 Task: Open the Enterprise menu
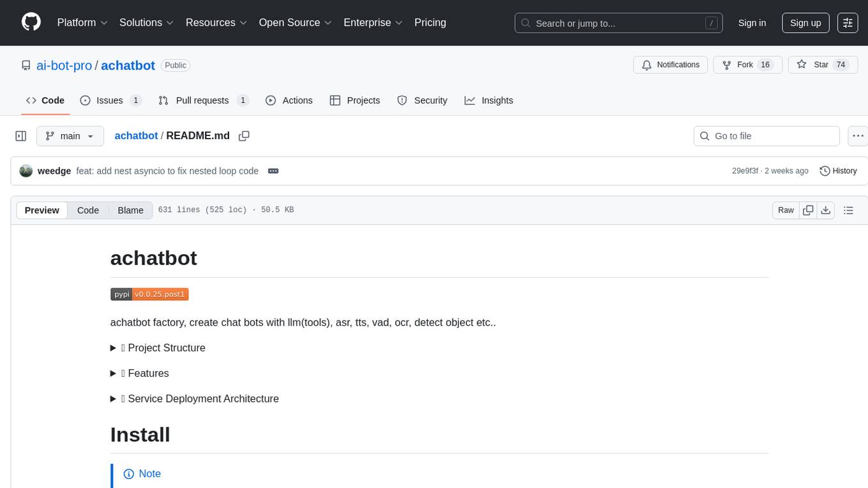click(373, 22)
